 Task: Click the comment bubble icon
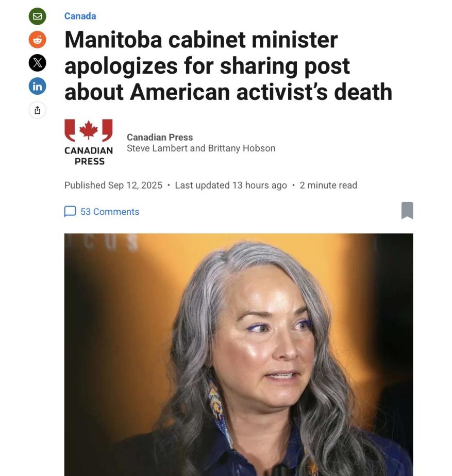70,212
